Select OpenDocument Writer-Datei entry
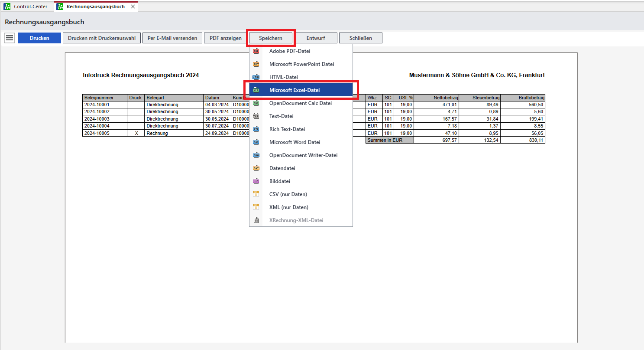 [x=303, y=155]
